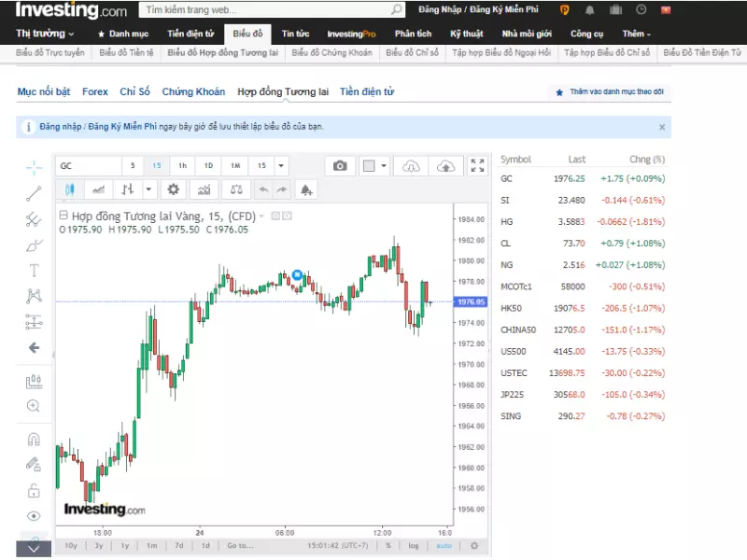Toggle magnet mode
The image size is (747, 560).
(34, 439)
